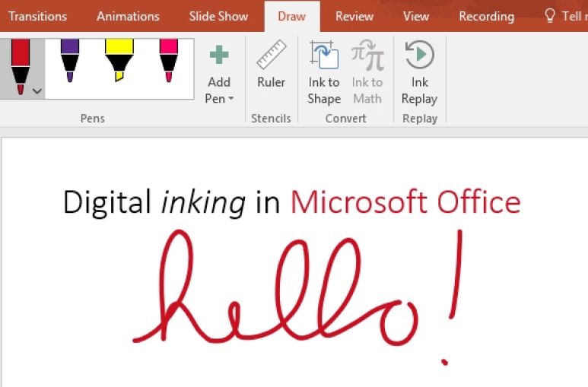Click the Tell me lightbulb icon

click(549, 16)
